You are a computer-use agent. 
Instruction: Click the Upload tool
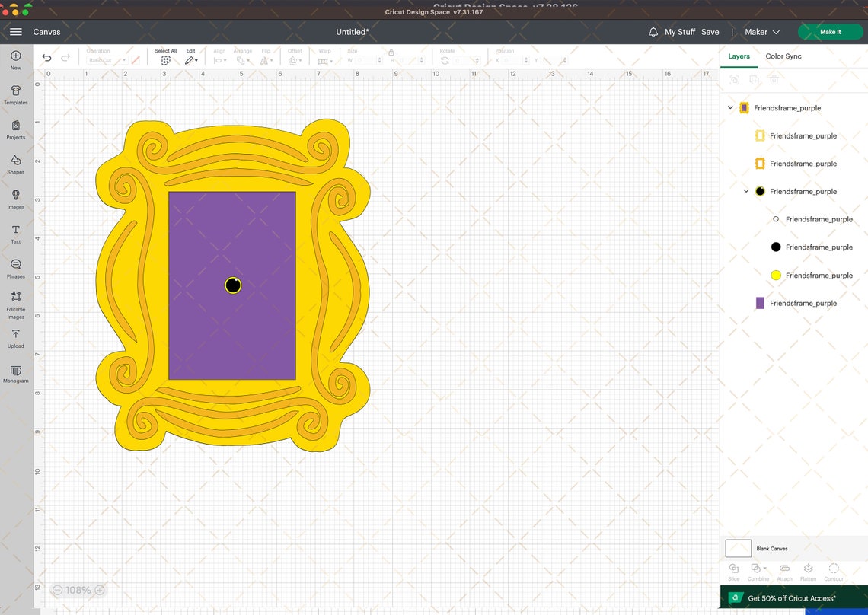pyautogui.click(x=15, y=338)
